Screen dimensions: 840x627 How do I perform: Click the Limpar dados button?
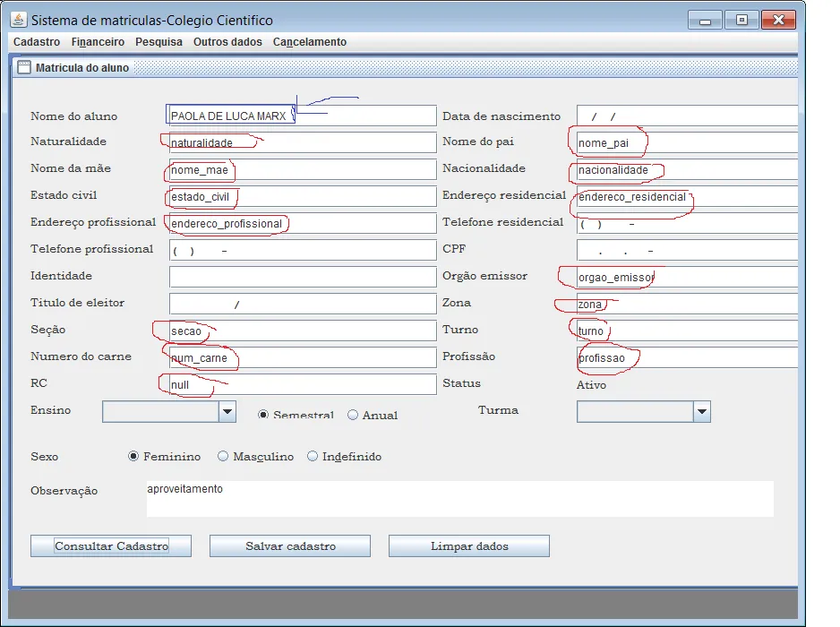pyautogui.click(x=469, y=546)
